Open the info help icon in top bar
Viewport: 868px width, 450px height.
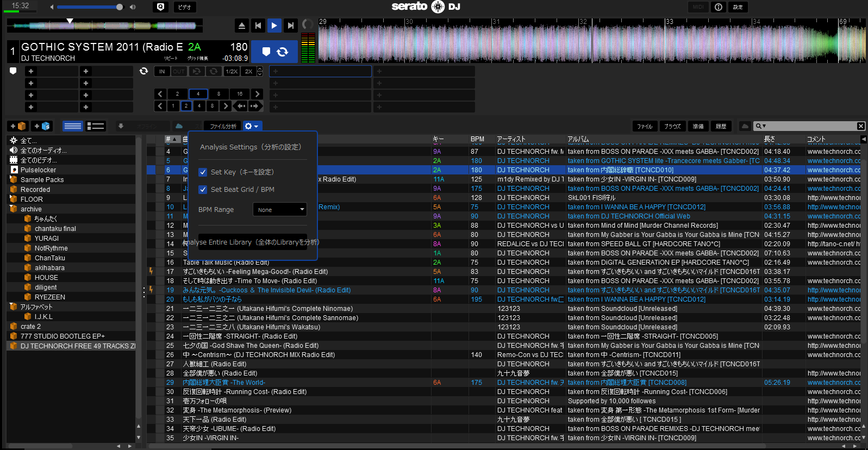click(719, 7)
